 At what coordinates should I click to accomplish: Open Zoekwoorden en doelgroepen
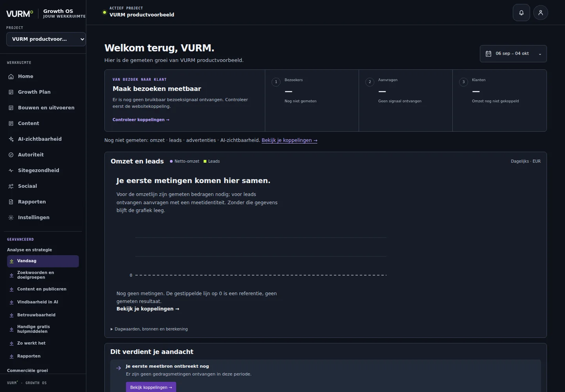[43, 275]
